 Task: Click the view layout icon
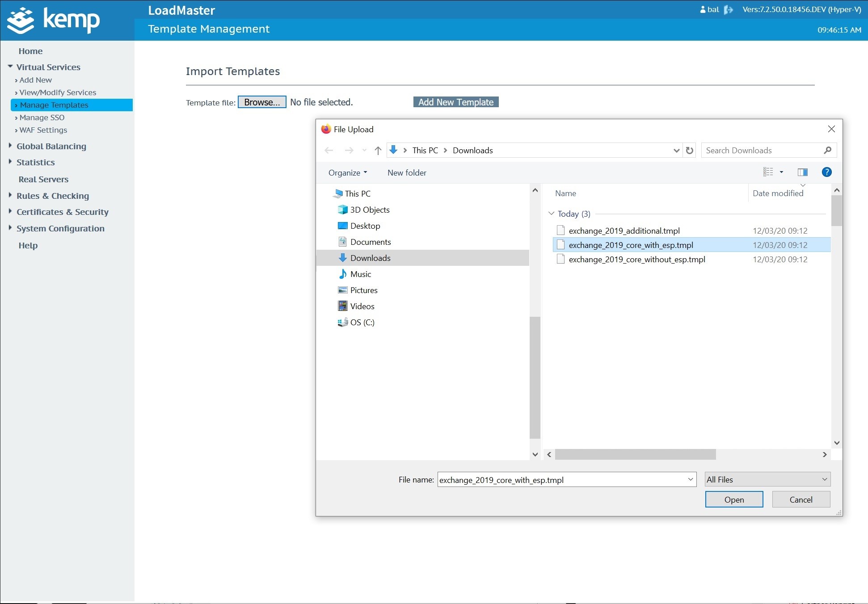(768, 172)
